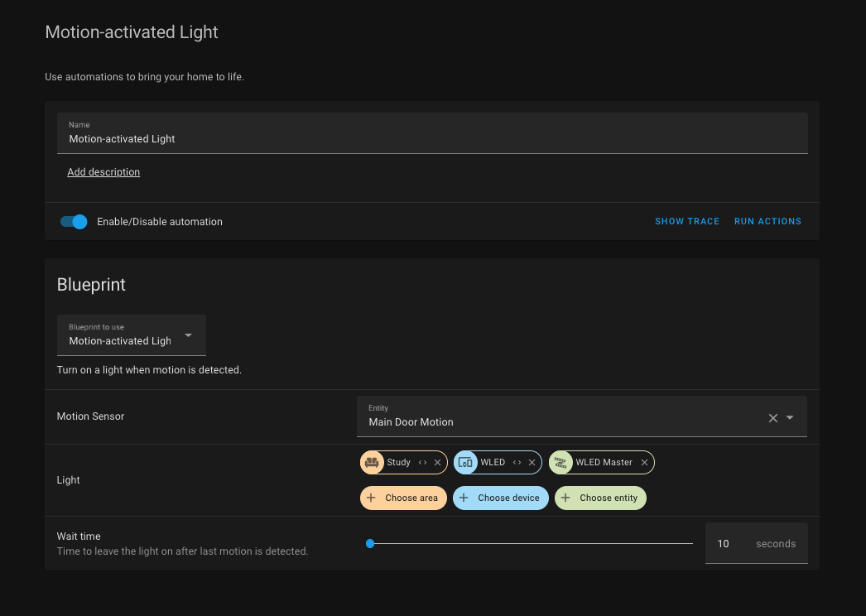The width and height of the screenshot is (866, 616).
Task: Open the Blueprint to use dropdown
Action: pos(132,335)
